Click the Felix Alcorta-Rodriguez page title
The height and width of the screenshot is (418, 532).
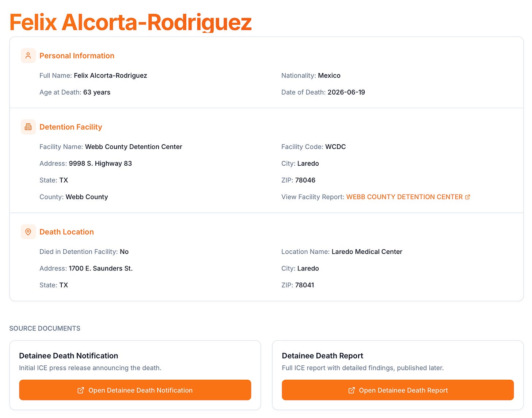point(130,22)
